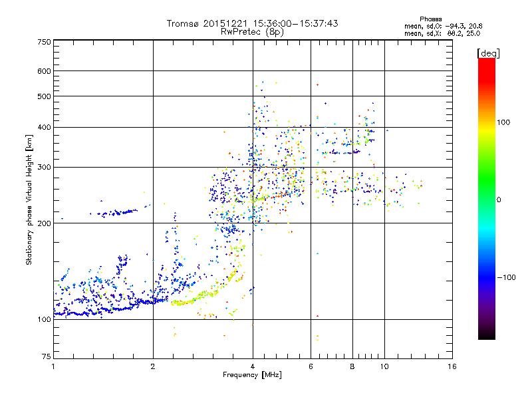This screenshot has width=532, height=399.
Task: Click the x-axis tick label '6'
Action: (311, 366)
